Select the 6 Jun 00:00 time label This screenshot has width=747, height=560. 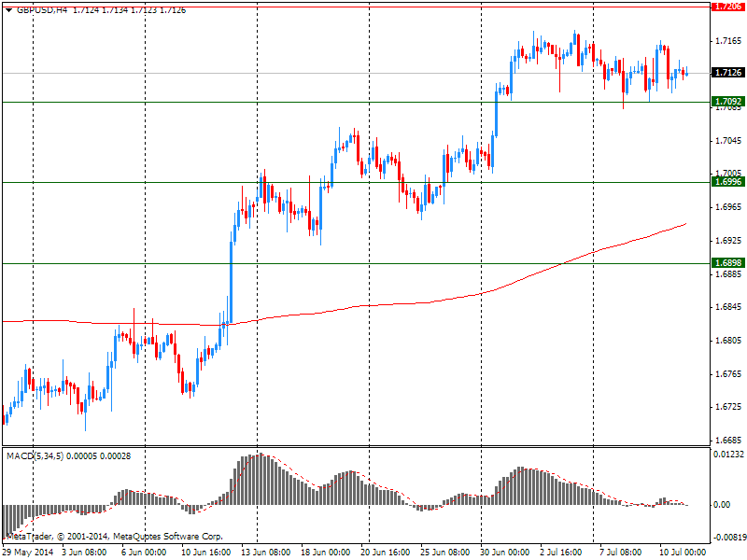145,553
